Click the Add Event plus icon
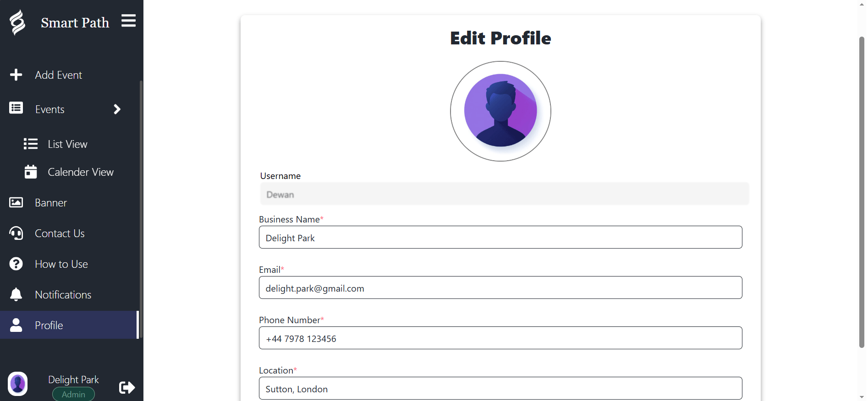868x401 pixels. 16,75
